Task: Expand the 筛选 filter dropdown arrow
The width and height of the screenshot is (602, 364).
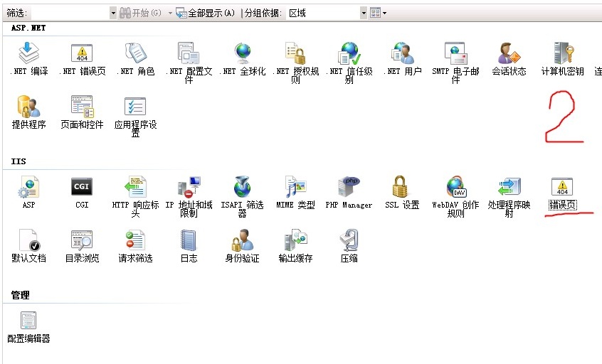Action: pyautogui.click(x=113, y=13)
